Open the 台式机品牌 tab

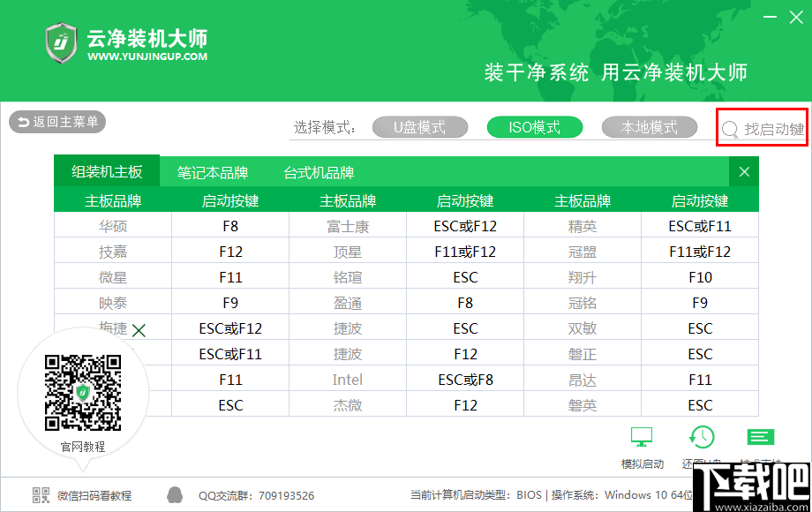(x=316, y=171)
